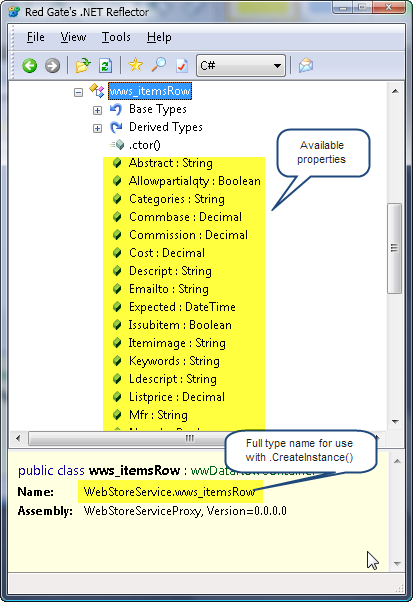Screen dimensions: 413x602
Task: Click the green Back navigation arrow
Action: click(x=30, y=66)
